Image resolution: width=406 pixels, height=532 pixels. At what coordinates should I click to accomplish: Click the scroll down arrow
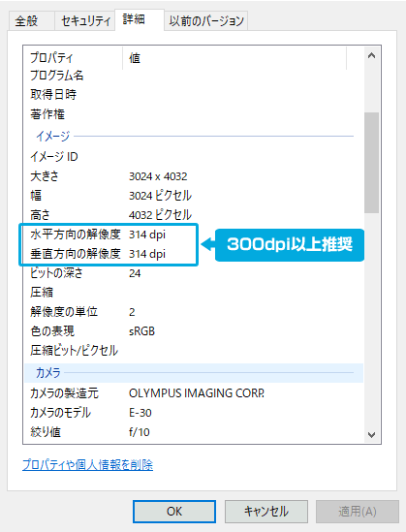tap(371, 435)
